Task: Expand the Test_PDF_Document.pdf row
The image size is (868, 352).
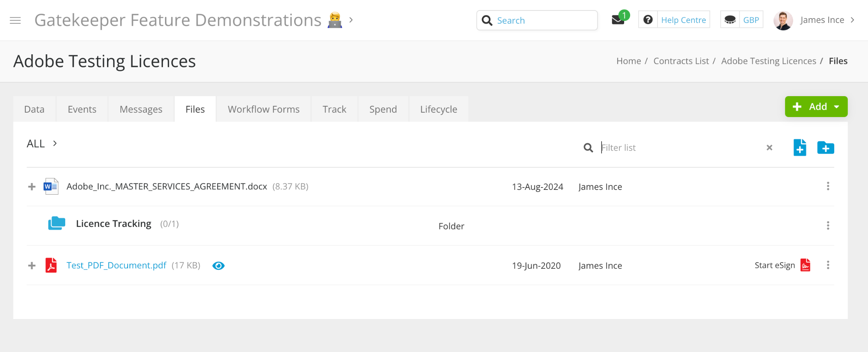Action: (x=32, y=266)
